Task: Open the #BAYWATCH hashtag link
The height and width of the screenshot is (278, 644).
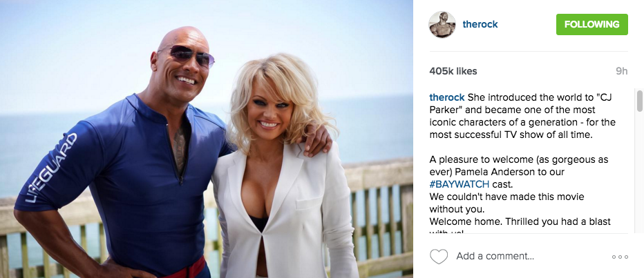Action: point(460,184)
